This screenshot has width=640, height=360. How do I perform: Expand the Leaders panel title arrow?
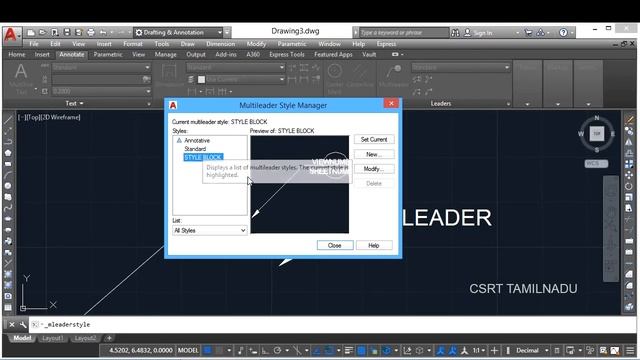[x=508, y=104]
